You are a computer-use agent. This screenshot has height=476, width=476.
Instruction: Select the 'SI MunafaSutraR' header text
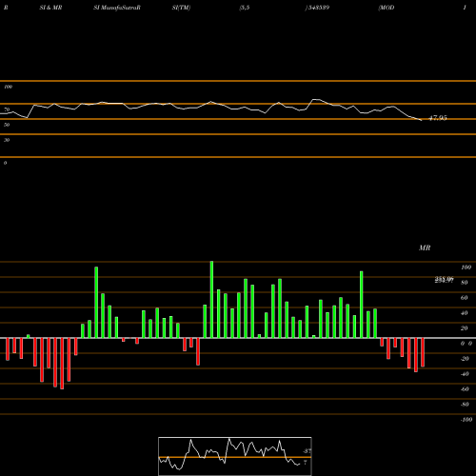[117, 8]
